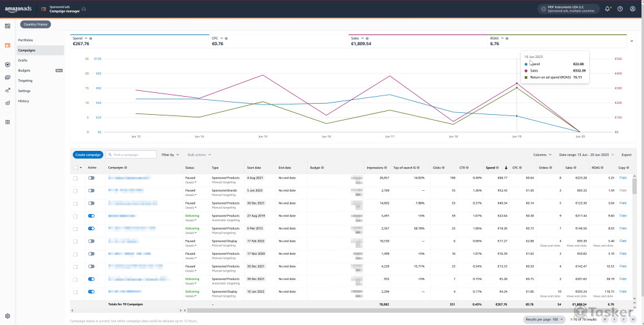This screenshot has height=325, width=644.
Task: Expand the Filter by dropdown
Action: coord(170,155)
